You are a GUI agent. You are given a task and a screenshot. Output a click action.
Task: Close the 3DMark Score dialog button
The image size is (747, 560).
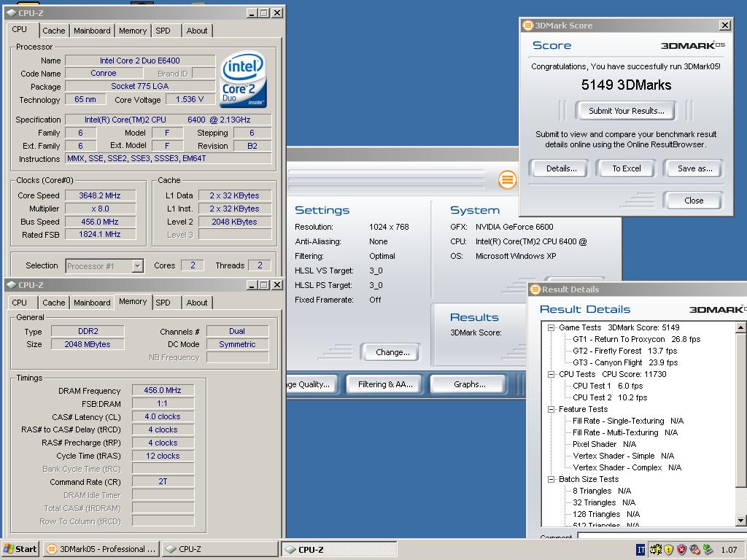694,201
